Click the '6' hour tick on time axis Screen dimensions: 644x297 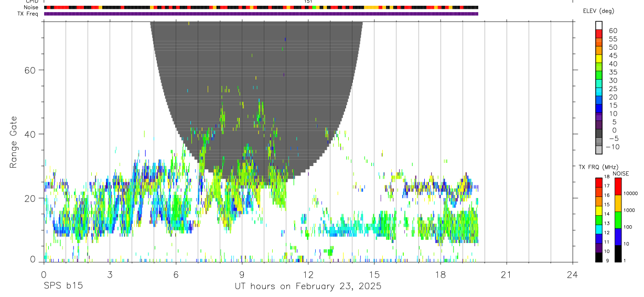[176, 274]
